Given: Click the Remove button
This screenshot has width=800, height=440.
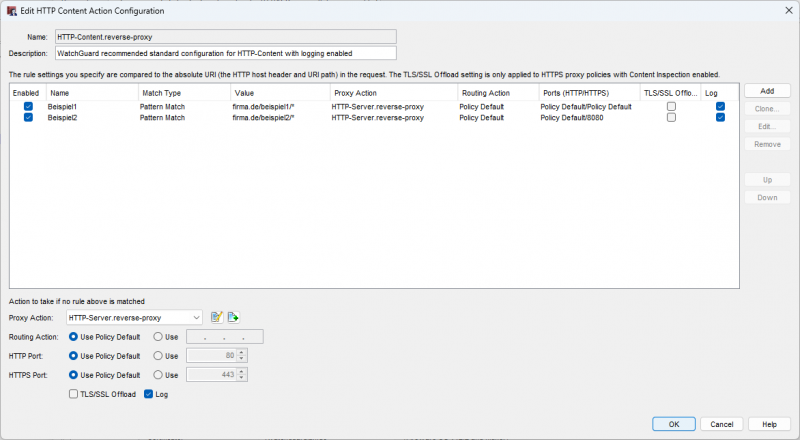Looking at the screenshot, I should pos(767,144).
